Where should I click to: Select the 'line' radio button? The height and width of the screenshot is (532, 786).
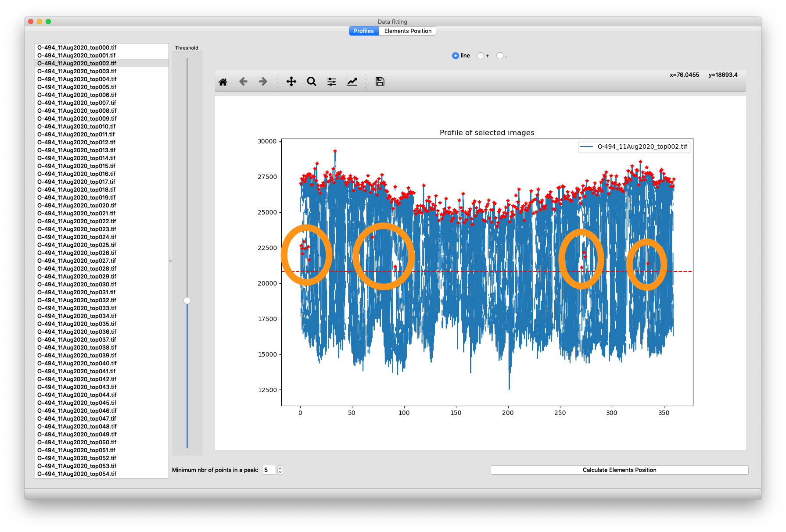point(455,56)
